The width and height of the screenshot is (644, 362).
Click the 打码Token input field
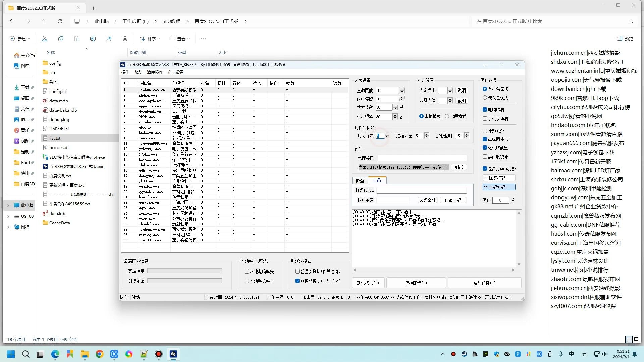421,190
